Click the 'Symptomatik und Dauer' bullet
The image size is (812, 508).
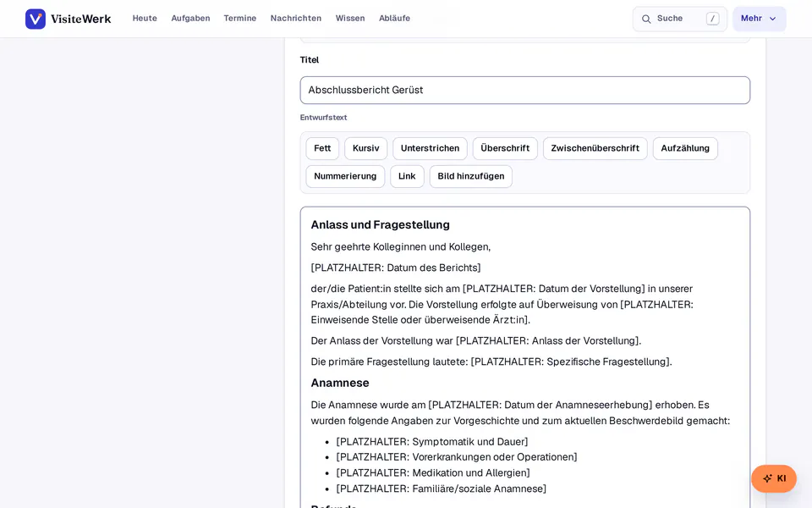(432, 442)
